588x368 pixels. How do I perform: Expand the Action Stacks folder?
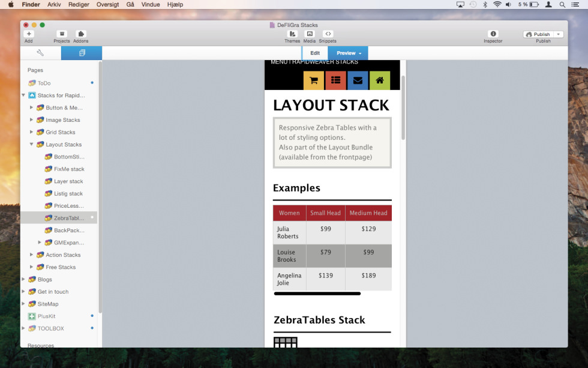(x=31, y=255)
